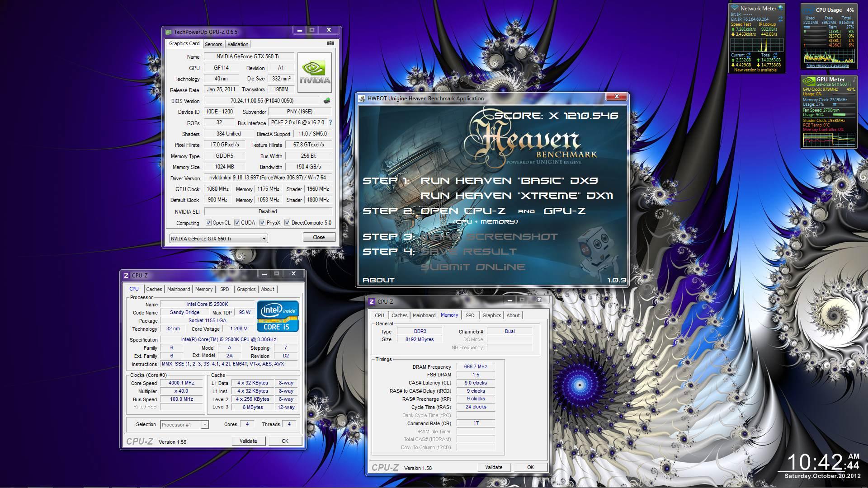Click the CPU-Z Memory window's title bar Z icon
Image resolution: width=868 pixels, height=488 pixels.
[x=372, y=301]
